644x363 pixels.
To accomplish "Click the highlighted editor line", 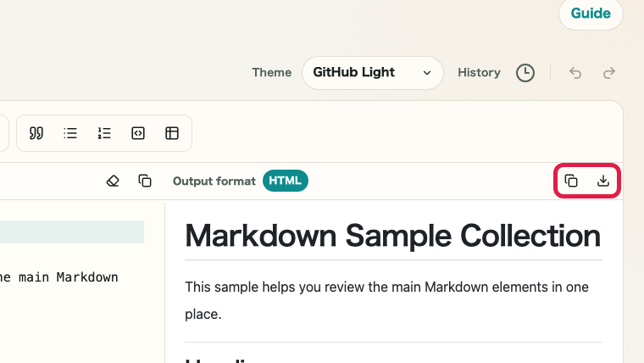I will pyautogui.click(x=72, y=232).
